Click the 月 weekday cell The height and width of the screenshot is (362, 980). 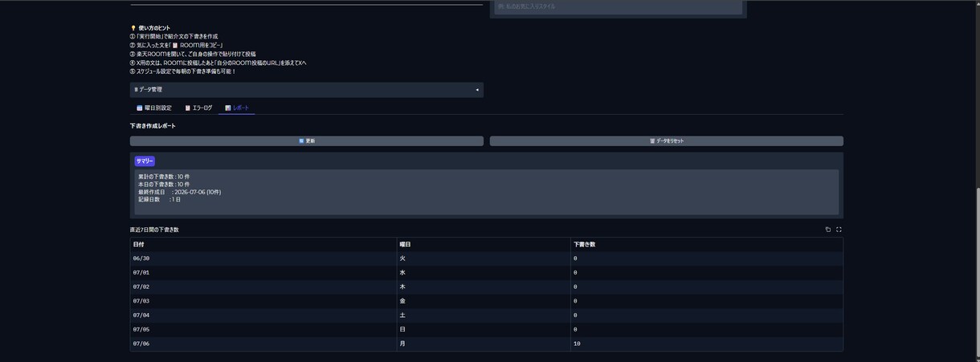pyautogui.click(x=484, y=344)
